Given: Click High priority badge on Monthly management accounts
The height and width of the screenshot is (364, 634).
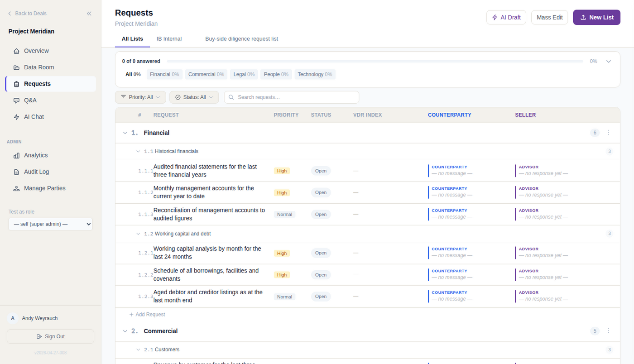Looking at the screenshot, I should [282, 193].
